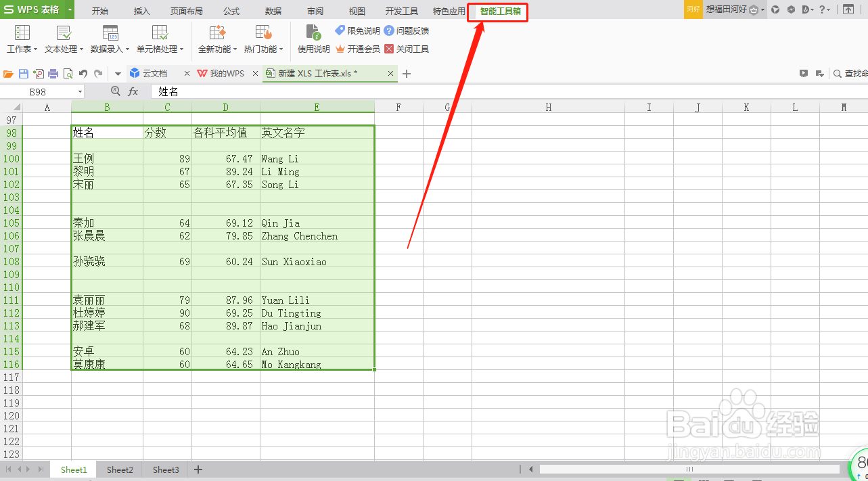Click the formula bar zoom/search icon

[x=115, y=91]
